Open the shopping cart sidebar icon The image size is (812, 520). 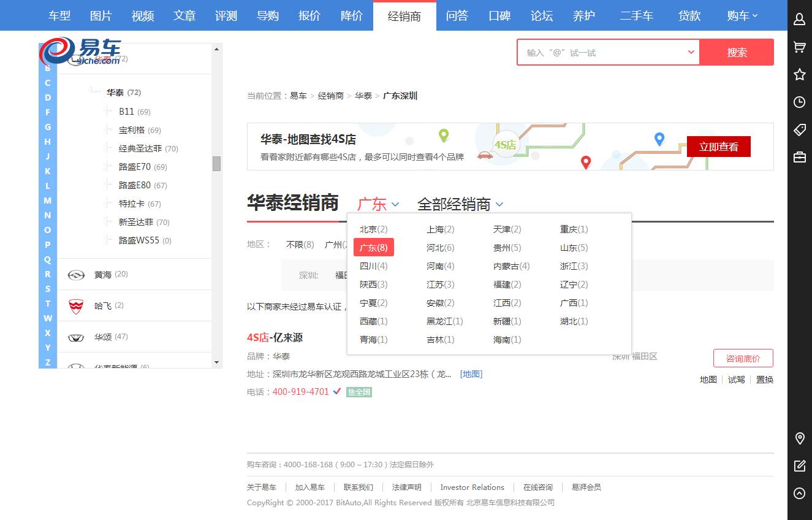point(799,47)
